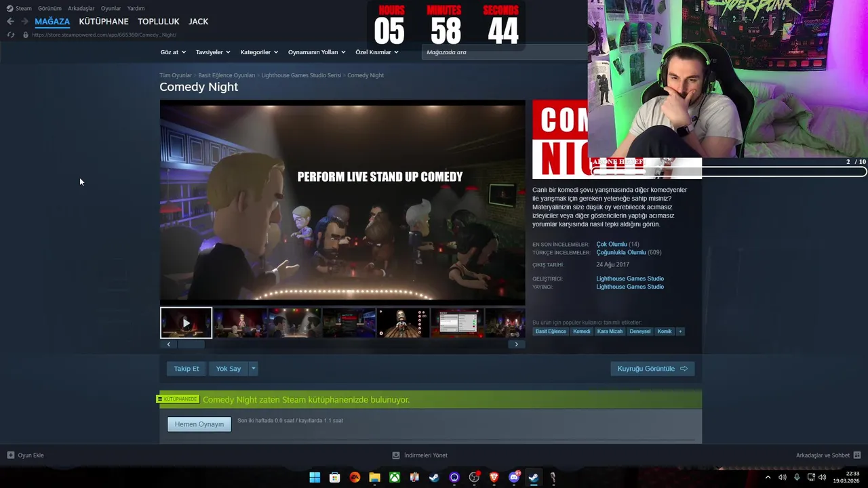Open the Arkadaşlar menu

click(81, 8)
